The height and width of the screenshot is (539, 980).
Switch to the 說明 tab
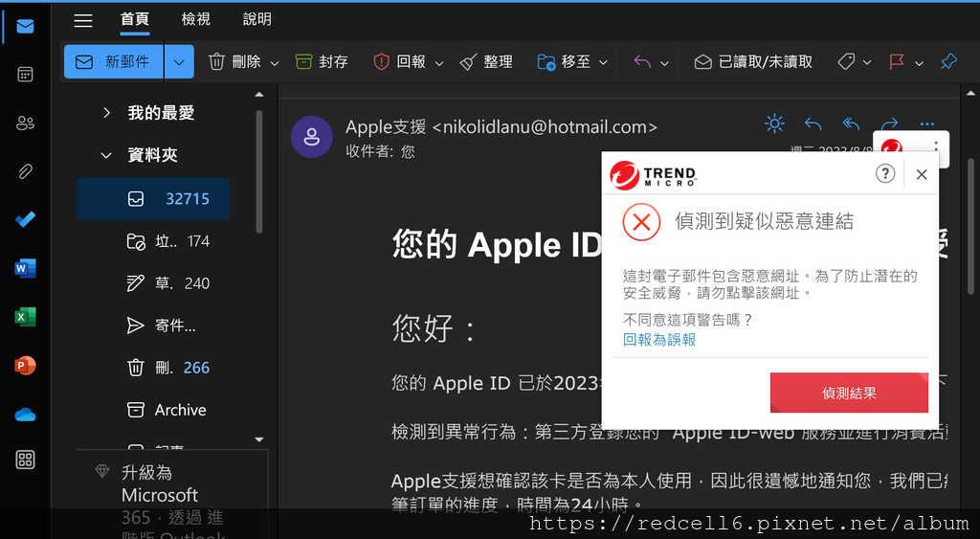click(x=256, y=19)
